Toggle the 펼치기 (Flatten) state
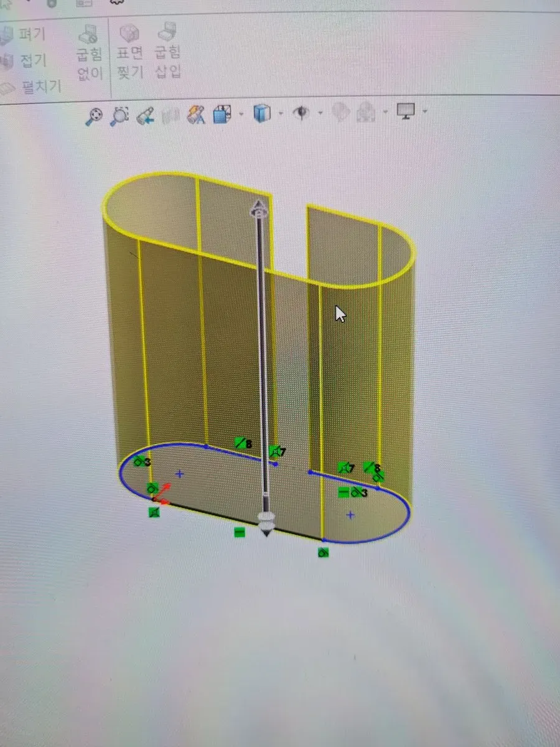The height and width of the screenshot is (747, 560). click(31, 87)
